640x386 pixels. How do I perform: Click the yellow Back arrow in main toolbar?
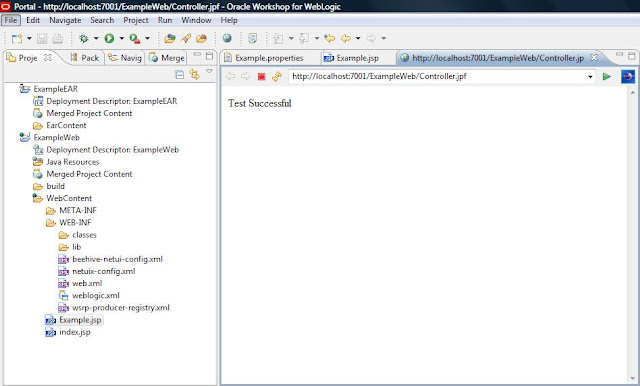346,38
